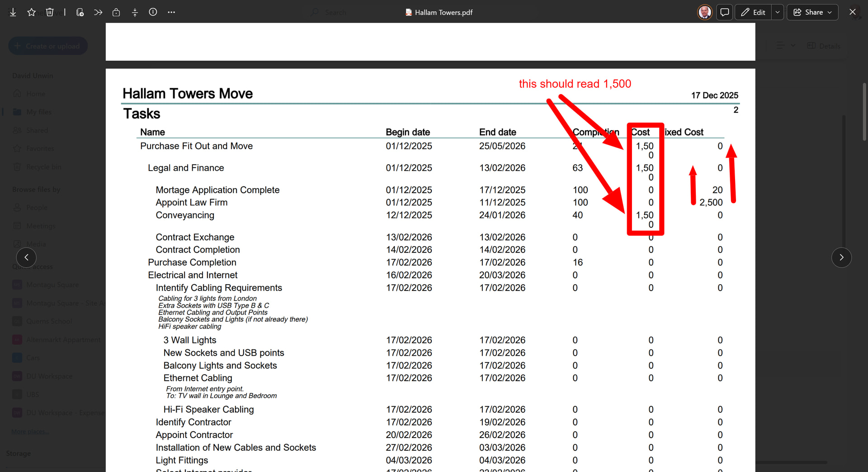Click the user profile avatar picture
Screen dimensions: 868x472
click(704, 12)
